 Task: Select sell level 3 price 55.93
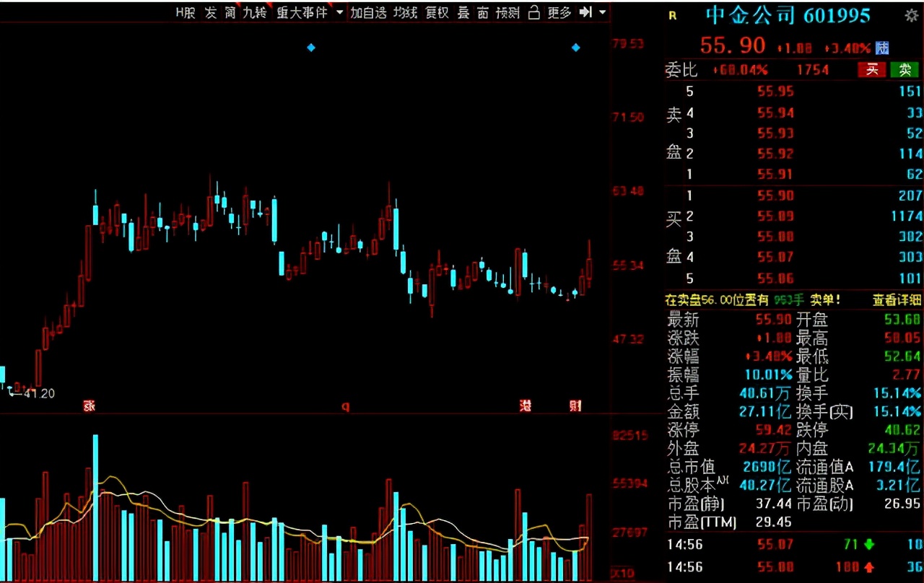[776, 133]
